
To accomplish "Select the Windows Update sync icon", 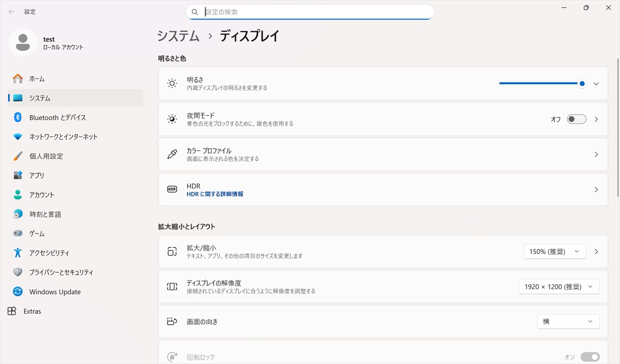I will coord(18,292).
